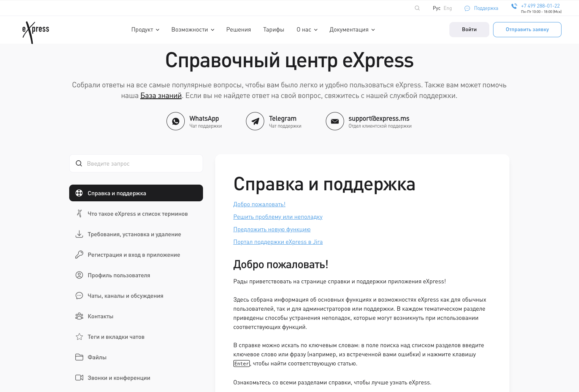The width and height of the screenshot is (579, 392).
Task: Follow the База знаний link
Action: tap(161, 96)
